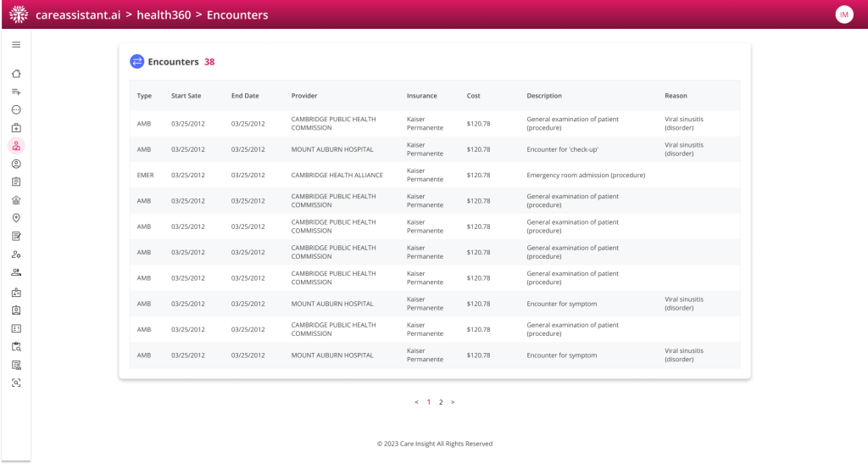868x464 pixels.
Task: Click the Provider column header
Action: tap(304, 96)
